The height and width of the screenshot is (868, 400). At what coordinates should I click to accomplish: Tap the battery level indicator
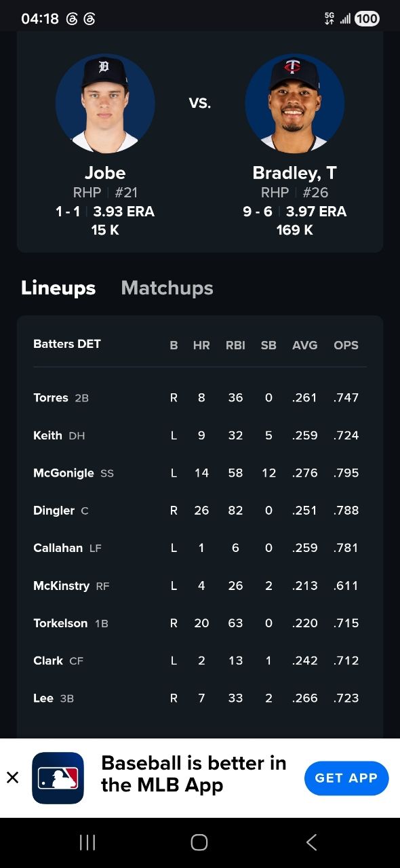point(367,19)
